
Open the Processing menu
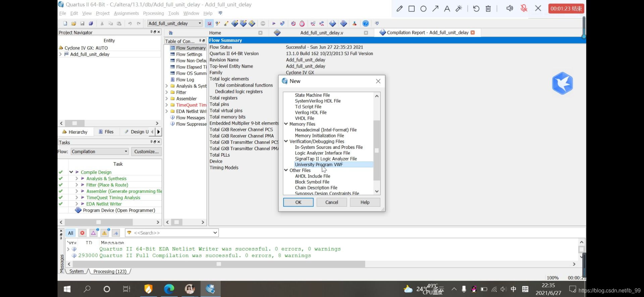[154, 13]
